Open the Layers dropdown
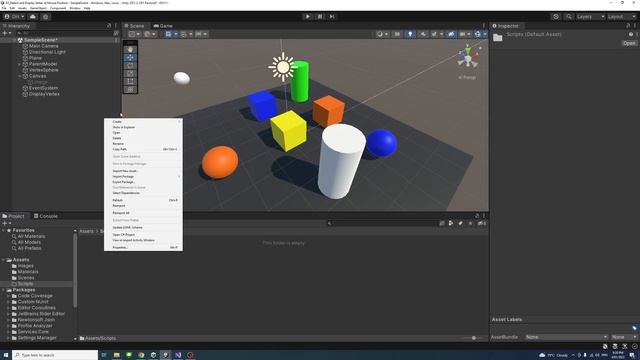The width and height of the screenshot is (640, 360). pos(590,17)
